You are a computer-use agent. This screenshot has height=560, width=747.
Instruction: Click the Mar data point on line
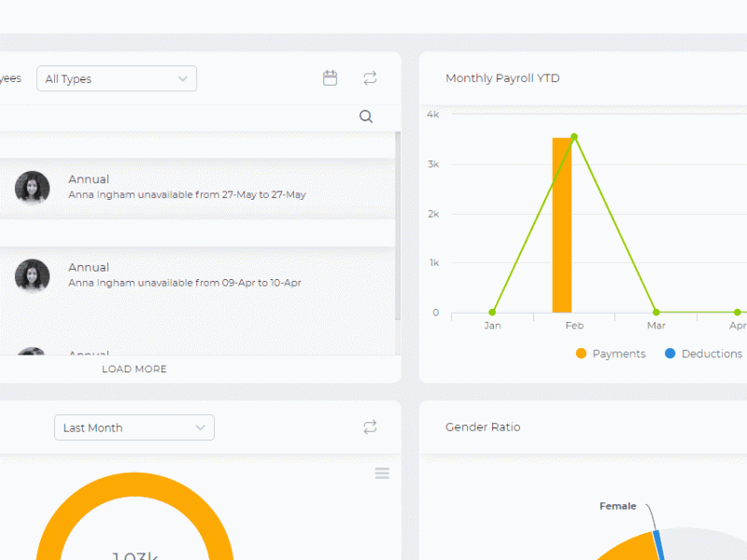(x=656, y=313)
